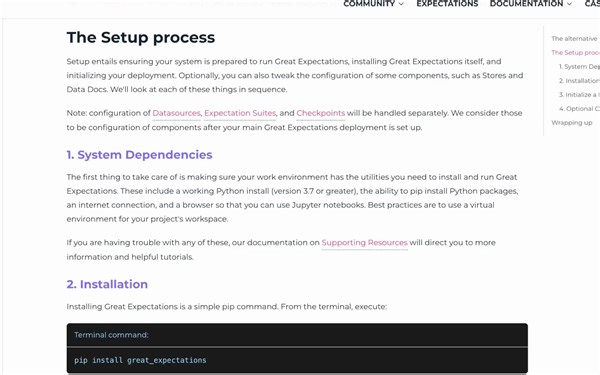Follow the Expectation Suites link
The width and height of the screenshot is (600, 375).
click(x=240, y=113)
